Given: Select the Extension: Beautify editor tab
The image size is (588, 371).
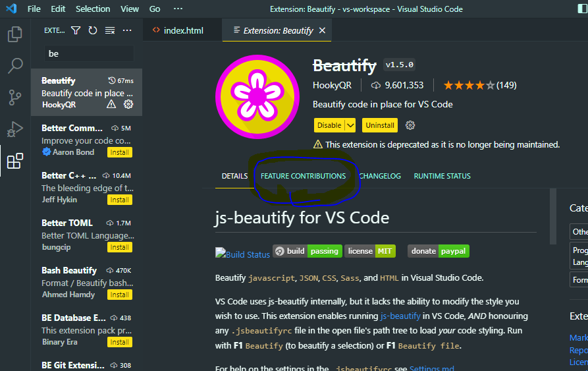Looking at the screenshot, I should tap(277, 30).
